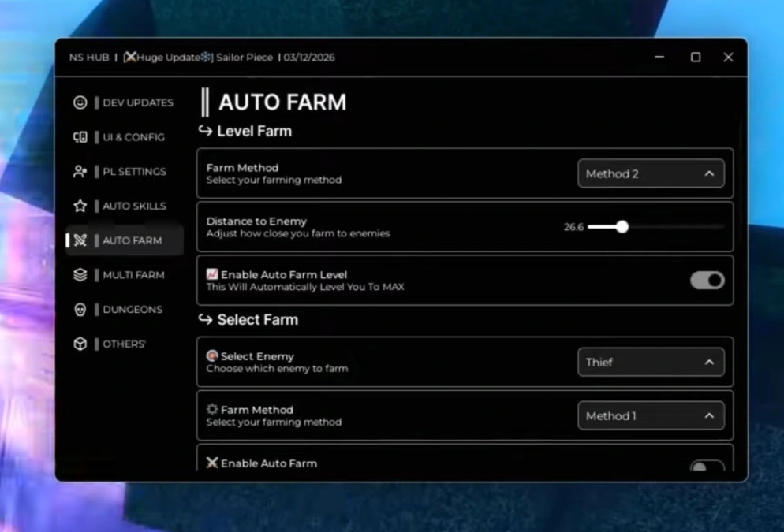Select the AUTO FARM tab
Image resolution: width=784 pixels, height=532 pixels.
(125, 240)
